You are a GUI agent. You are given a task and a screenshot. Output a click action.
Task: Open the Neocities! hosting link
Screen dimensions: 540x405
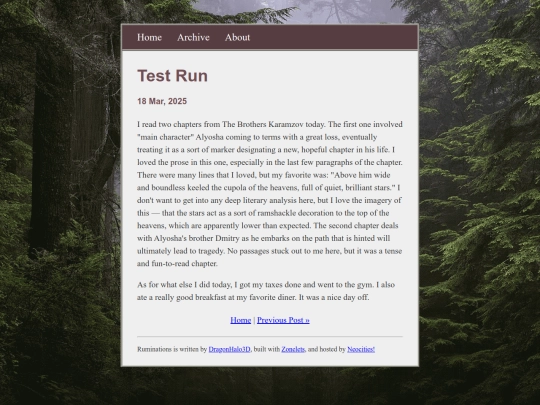tap(361, 349)
